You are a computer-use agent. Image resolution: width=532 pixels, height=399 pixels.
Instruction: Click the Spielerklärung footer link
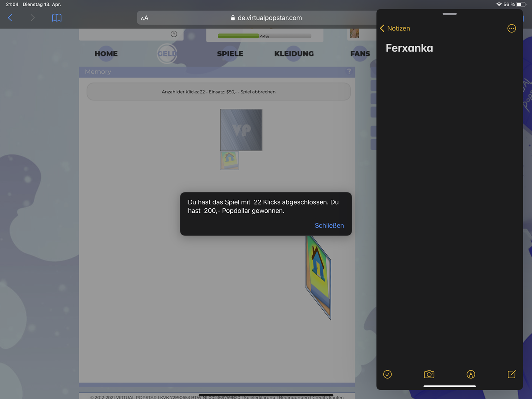click(x=260, y=397)
